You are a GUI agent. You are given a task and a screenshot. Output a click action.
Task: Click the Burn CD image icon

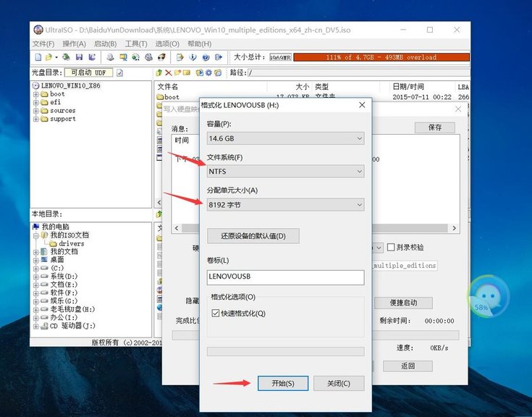pyautogui.click(x=161, y=57)
